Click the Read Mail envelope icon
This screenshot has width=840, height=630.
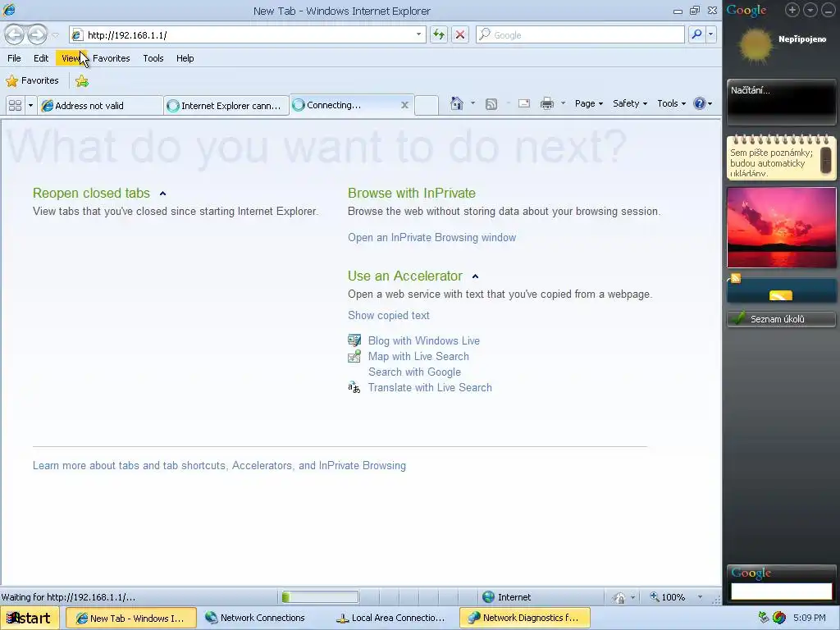tap(524, 103)
